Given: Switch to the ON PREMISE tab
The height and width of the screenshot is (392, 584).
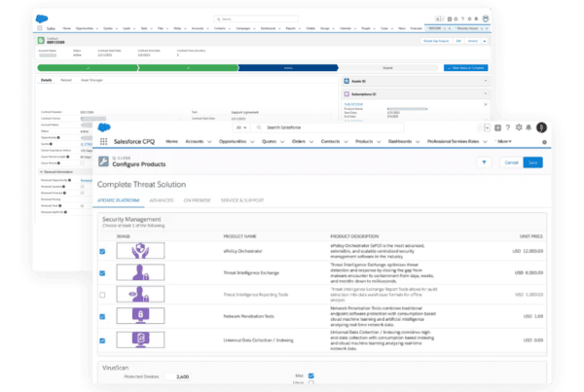Looking at the screenshot, I should 197,200.
